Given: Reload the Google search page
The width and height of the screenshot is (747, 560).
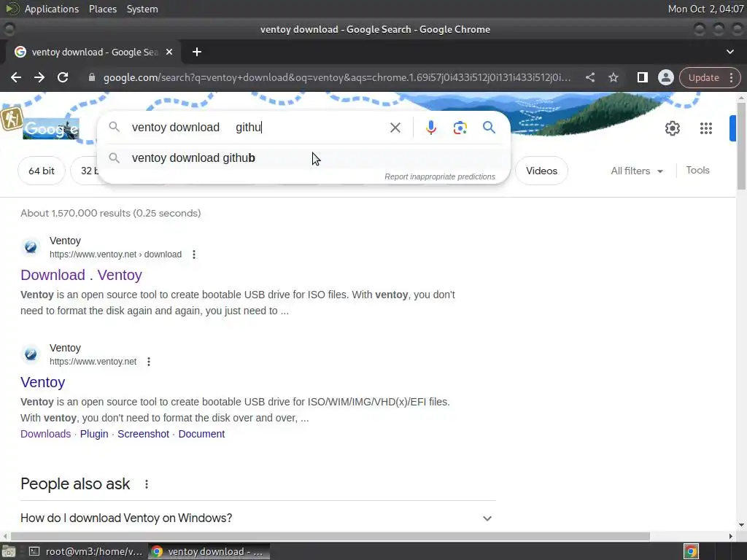Looking at the screenshot, I should tap(63, 77).
